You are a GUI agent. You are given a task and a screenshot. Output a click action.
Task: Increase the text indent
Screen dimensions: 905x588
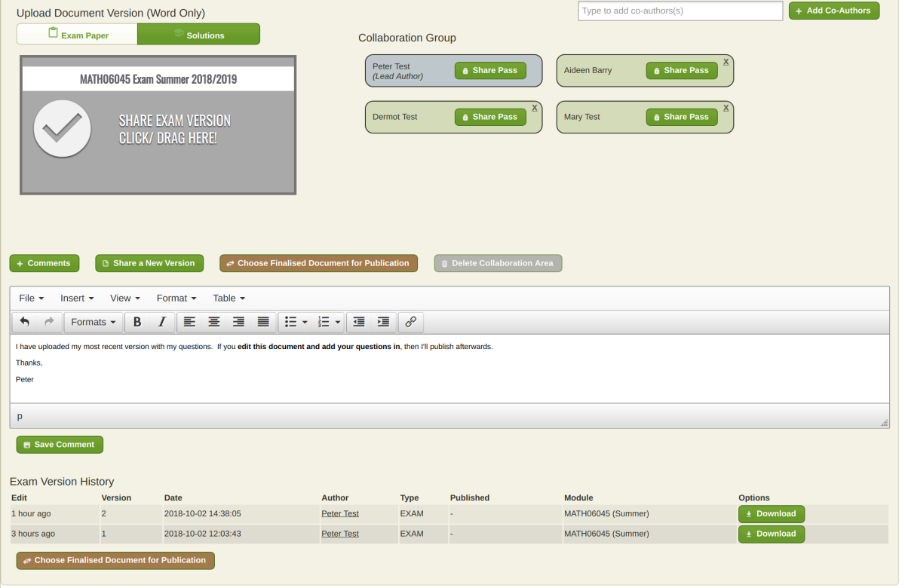tap(383, 322)
